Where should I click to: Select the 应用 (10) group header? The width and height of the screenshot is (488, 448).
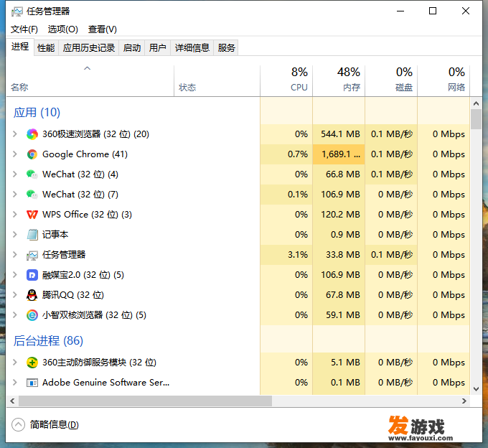(x=37, y=113)
